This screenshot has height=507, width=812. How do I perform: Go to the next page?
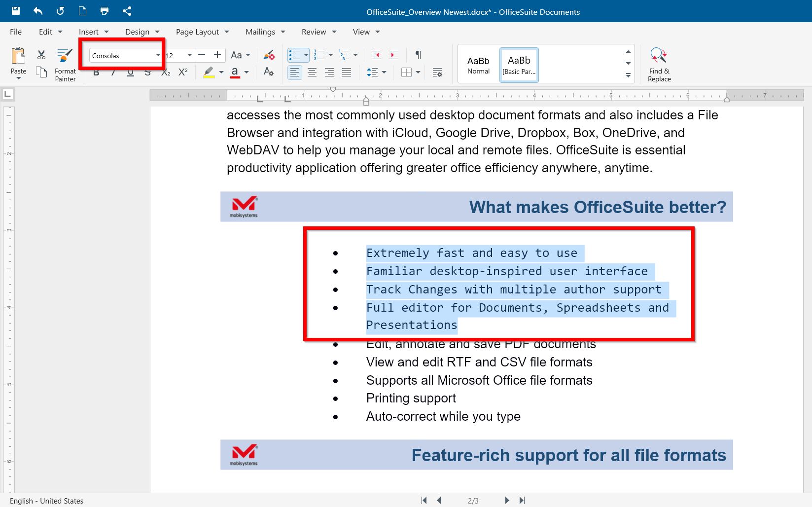pyautogui.click(x=507, y=500)
